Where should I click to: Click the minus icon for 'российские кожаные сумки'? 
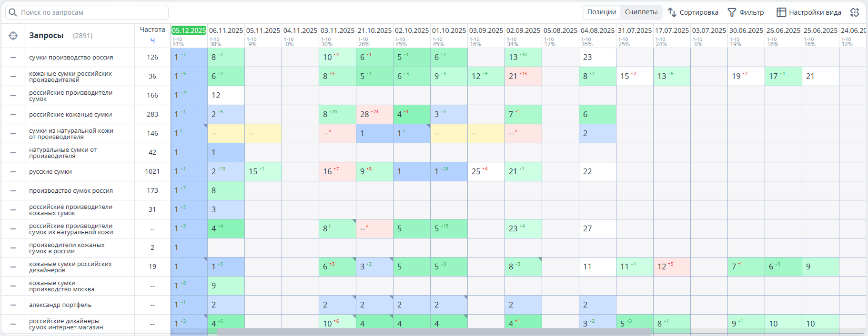[13, 115]
